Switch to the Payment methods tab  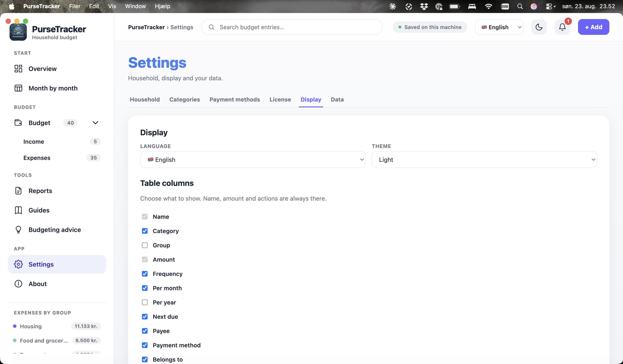tap(235, 99)
